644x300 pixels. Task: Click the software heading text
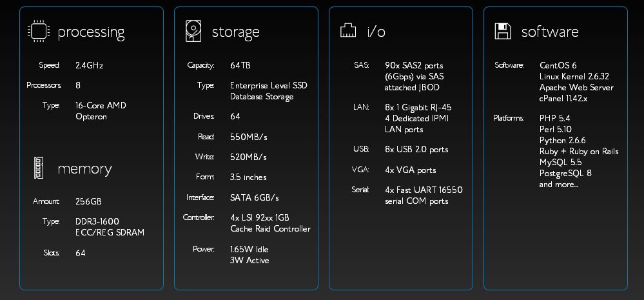(550, 32)
